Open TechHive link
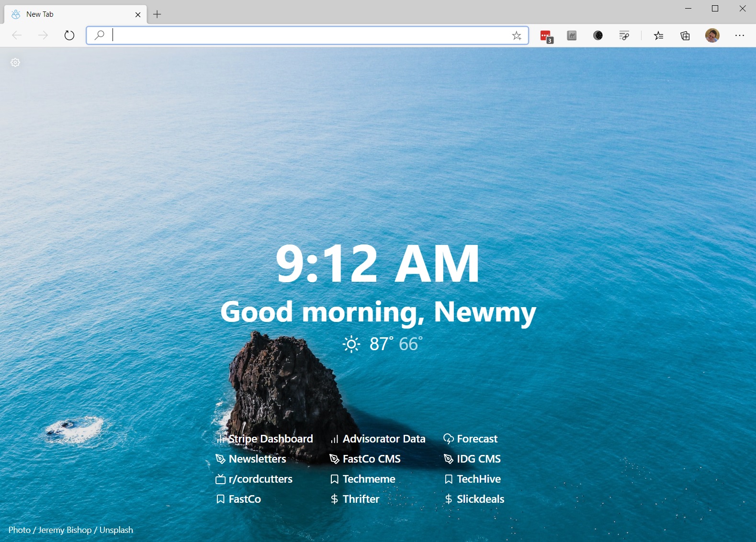The height and width of the screenshot is (542, 756). coord(472,479)
